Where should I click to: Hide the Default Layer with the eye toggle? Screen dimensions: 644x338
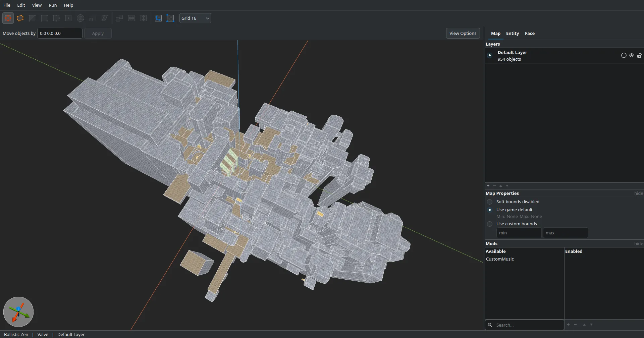(632, 55)
